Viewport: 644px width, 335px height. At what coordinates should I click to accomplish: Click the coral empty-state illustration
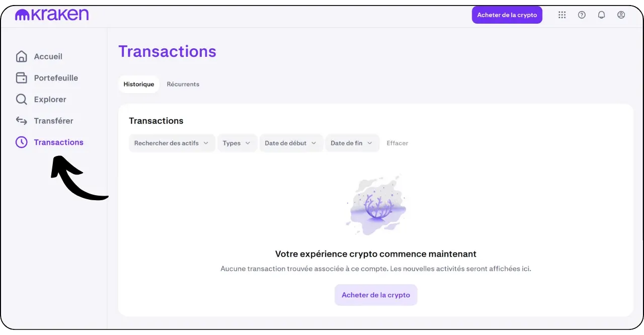(376, 206)
